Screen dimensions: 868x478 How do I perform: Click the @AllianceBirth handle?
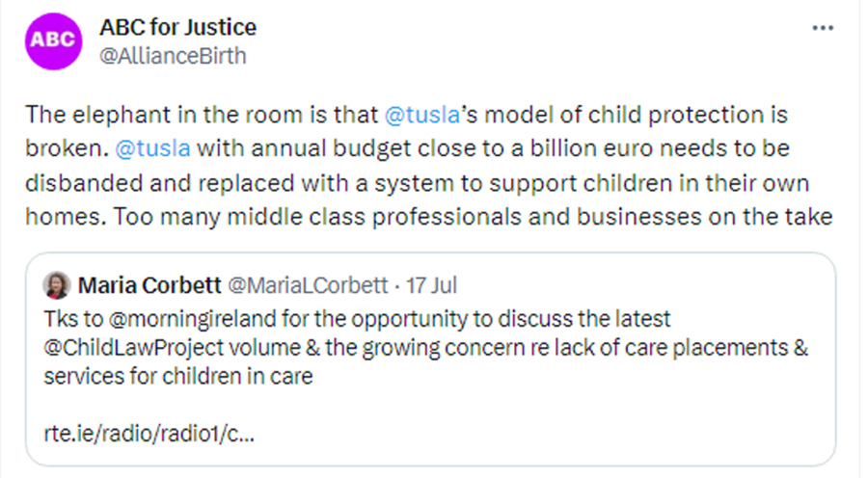(x=173, y=56)
